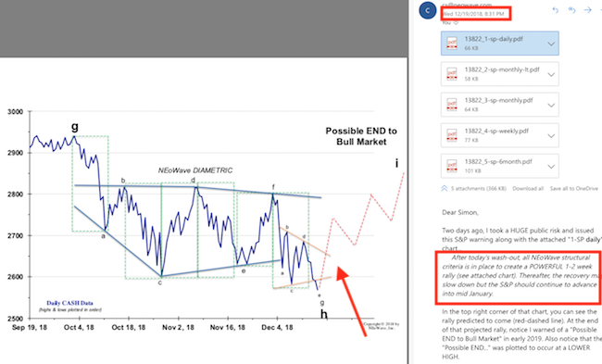Select the file name "13822_1-sp-daily.pdf"
The image size is (602, 364).
coord(494,39)
